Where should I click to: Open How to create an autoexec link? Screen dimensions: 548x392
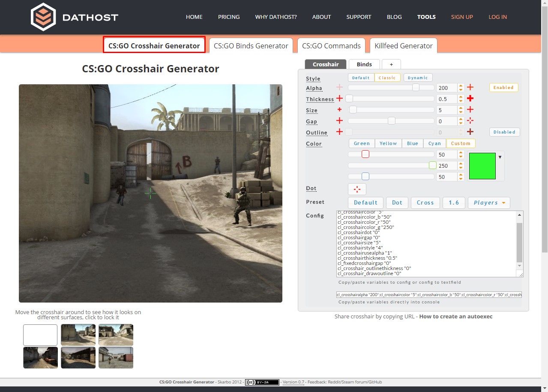[x=456, y=317]
